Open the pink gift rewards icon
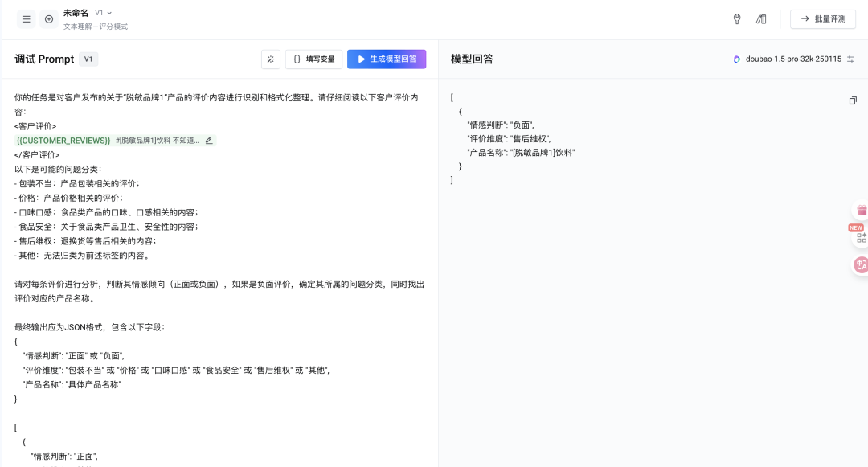868x467 pixels. point(862,211)
